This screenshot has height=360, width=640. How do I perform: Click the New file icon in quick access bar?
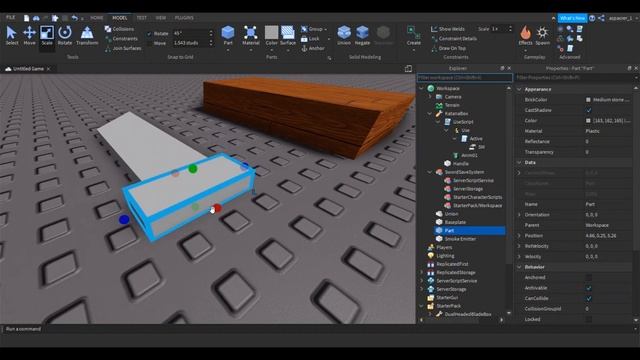click(27, 18)
